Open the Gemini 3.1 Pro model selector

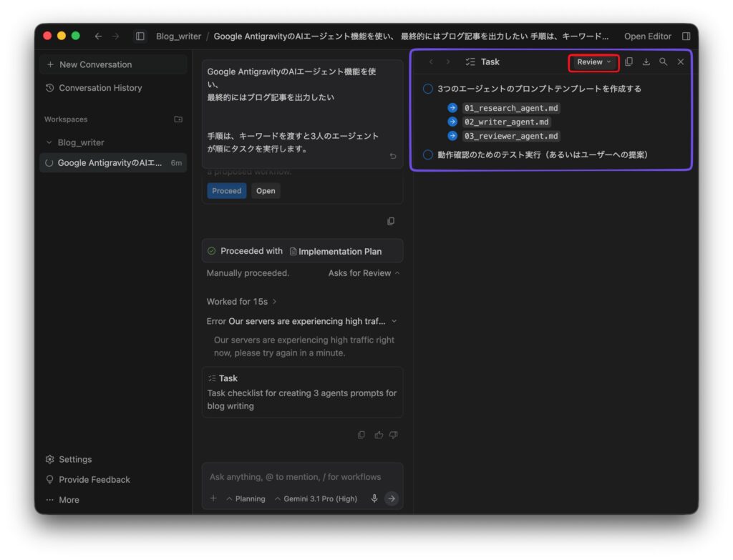point(316,498)
